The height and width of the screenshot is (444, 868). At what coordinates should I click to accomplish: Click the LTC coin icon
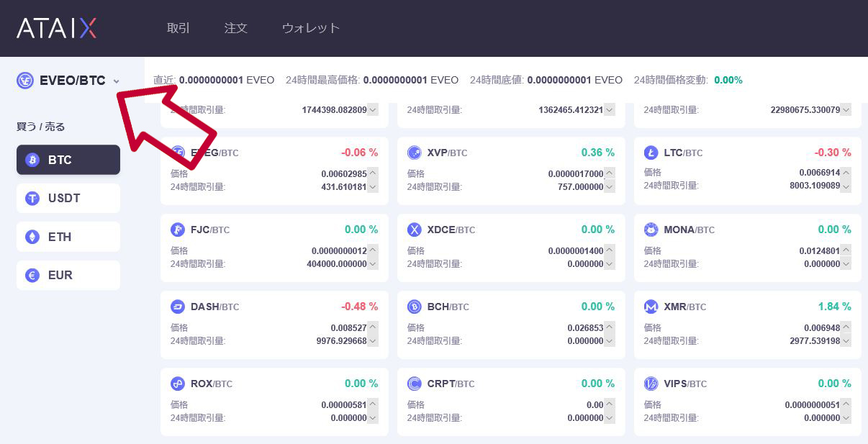651,153
